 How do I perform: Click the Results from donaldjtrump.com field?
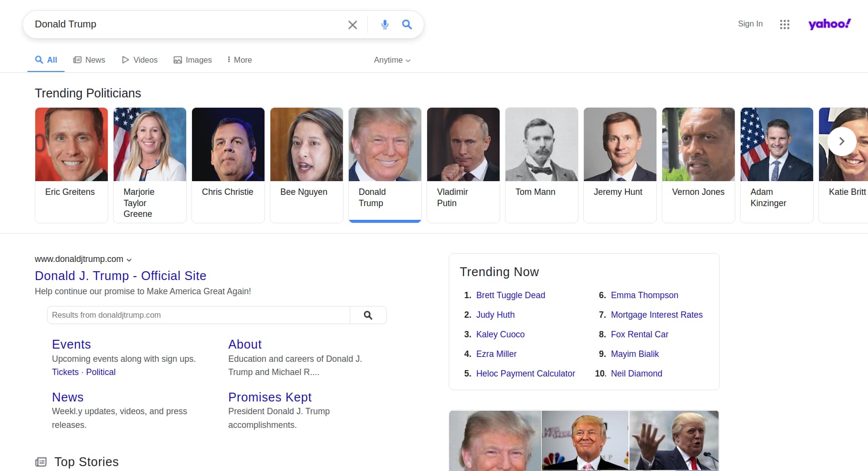pos(198,315)
